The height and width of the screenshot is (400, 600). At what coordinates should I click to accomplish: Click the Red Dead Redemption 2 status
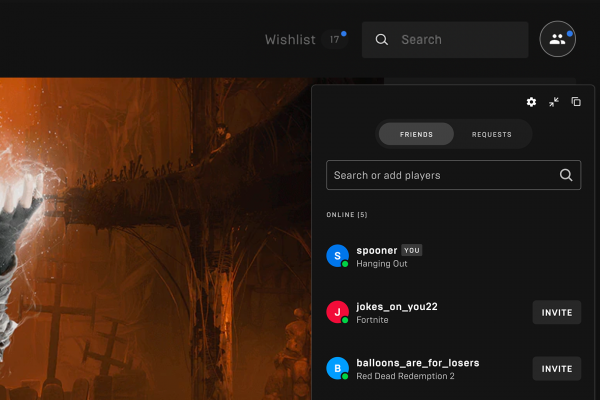[x=405, y=376]
